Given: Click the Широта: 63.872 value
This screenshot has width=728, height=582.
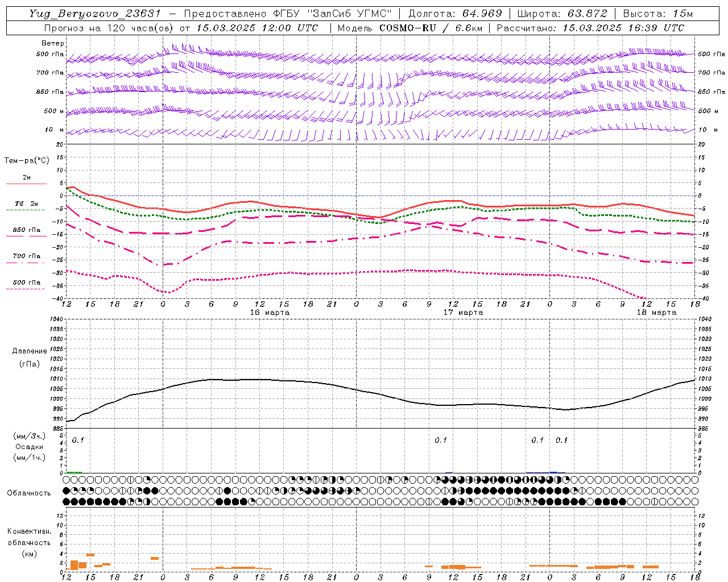Looking at the screenshot, I should (x=562, y=14).
